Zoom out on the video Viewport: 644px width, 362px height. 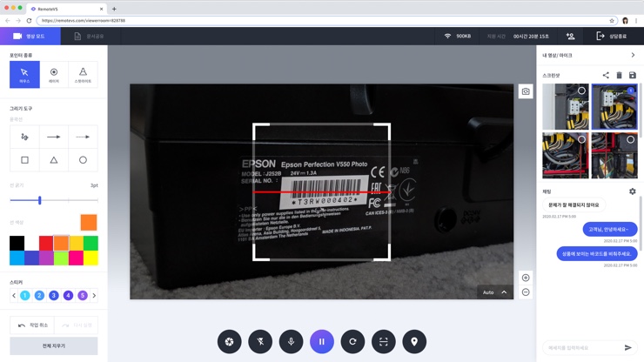526,292
